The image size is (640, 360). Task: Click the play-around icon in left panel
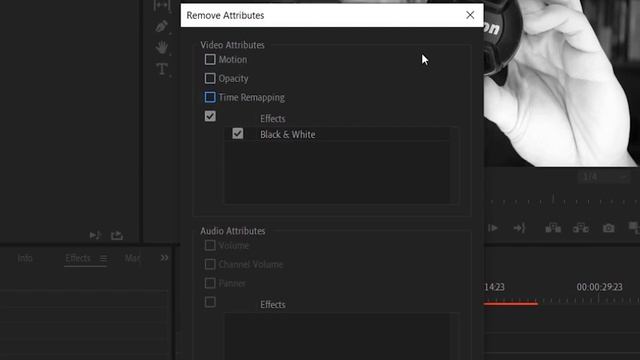click(x=95, y=235)
